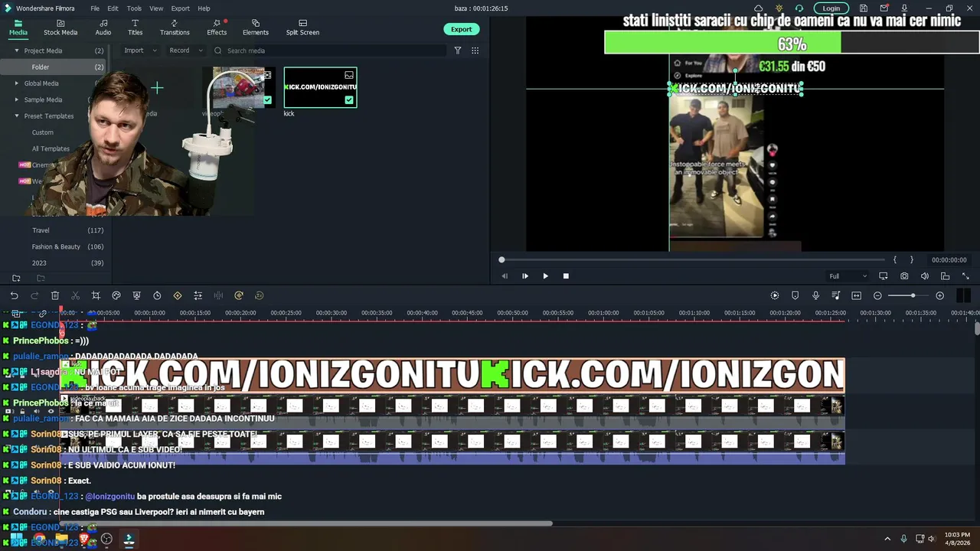The width and height of the screenshot is (980, 551).
Task: Select the kick media thumbnail
Action: click(320, 86)
